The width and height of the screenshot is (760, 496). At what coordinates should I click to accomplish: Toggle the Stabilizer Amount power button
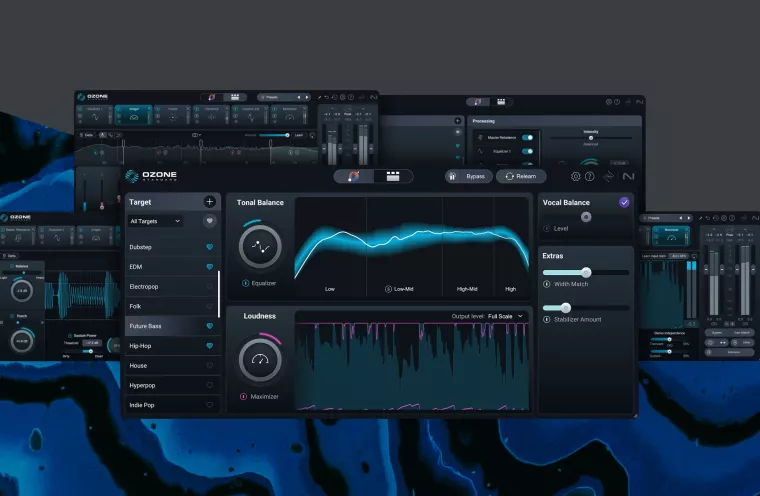547,320
